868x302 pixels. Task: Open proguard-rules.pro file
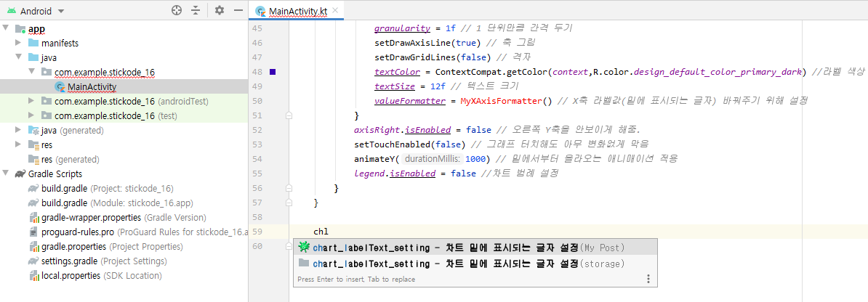[145, 232]
